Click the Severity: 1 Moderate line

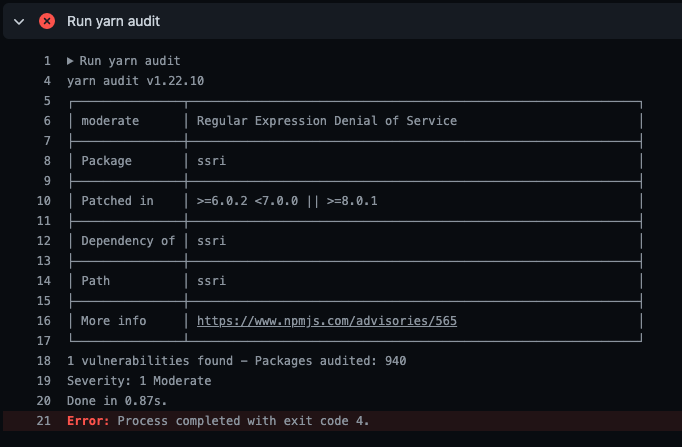[139, 381]
